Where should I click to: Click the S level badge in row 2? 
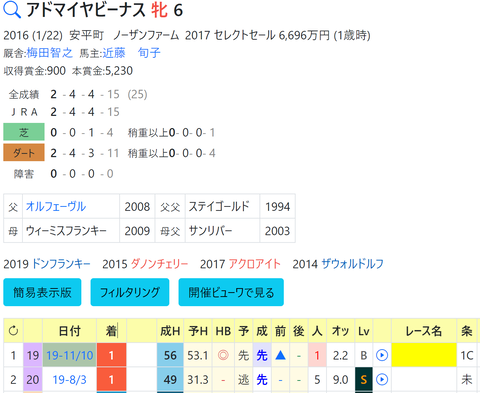point(364,379)
